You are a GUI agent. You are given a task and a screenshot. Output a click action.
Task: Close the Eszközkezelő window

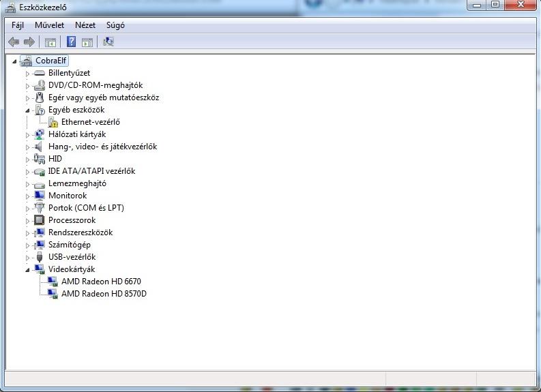[521, 5]
